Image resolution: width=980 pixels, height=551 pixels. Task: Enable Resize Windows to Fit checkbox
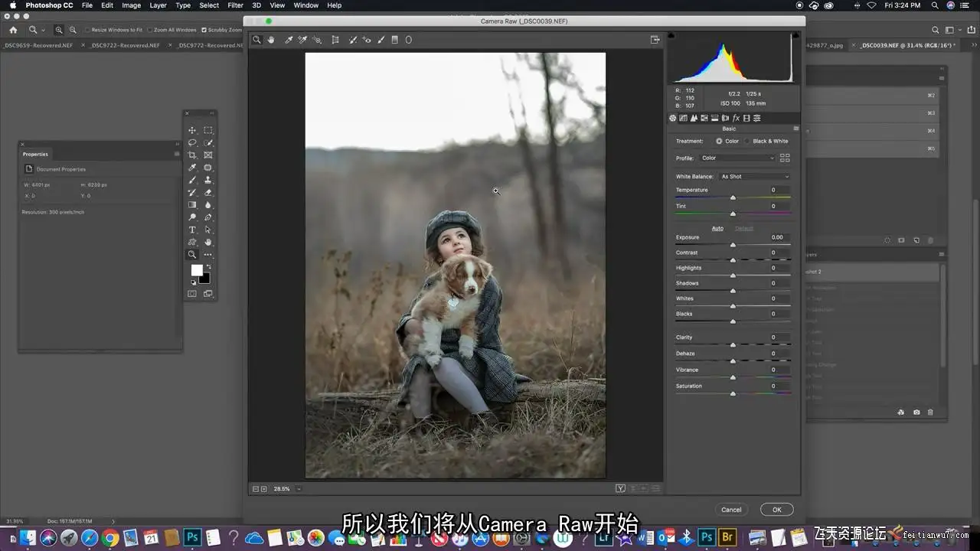coord(87,30)
